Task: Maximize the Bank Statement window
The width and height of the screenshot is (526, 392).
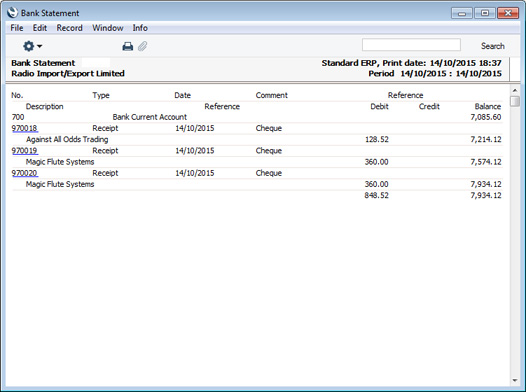Action: click(x=485, y=13)
